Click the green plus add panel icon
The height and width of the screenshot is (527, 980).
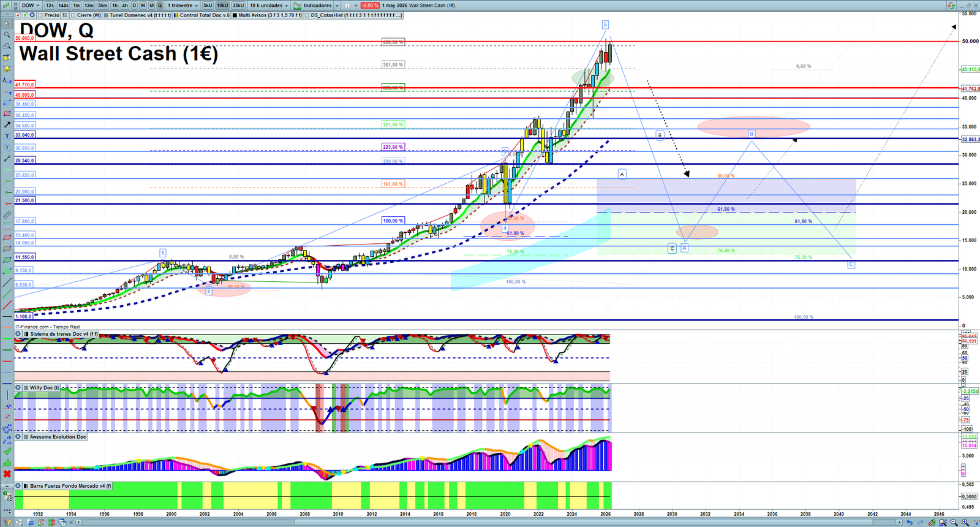pos(25,15)
